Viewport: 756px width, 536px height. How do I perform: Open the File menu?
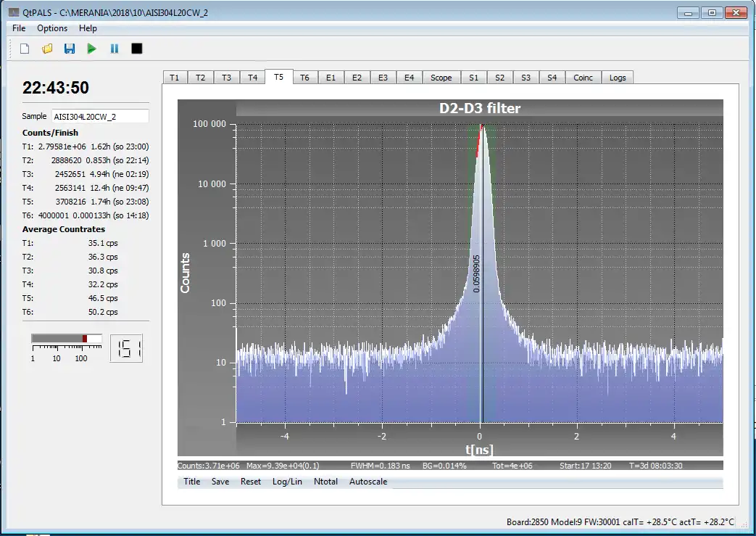19,28
